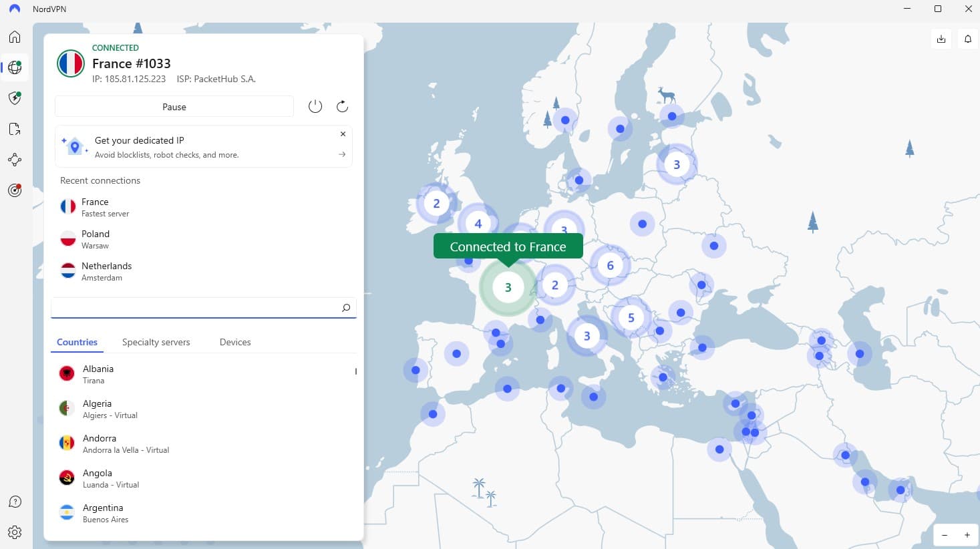Image resolution: width=980 pixels, height=549 pixels.
Task: Open the Help question mark icon
Action: tap(15, 502)
